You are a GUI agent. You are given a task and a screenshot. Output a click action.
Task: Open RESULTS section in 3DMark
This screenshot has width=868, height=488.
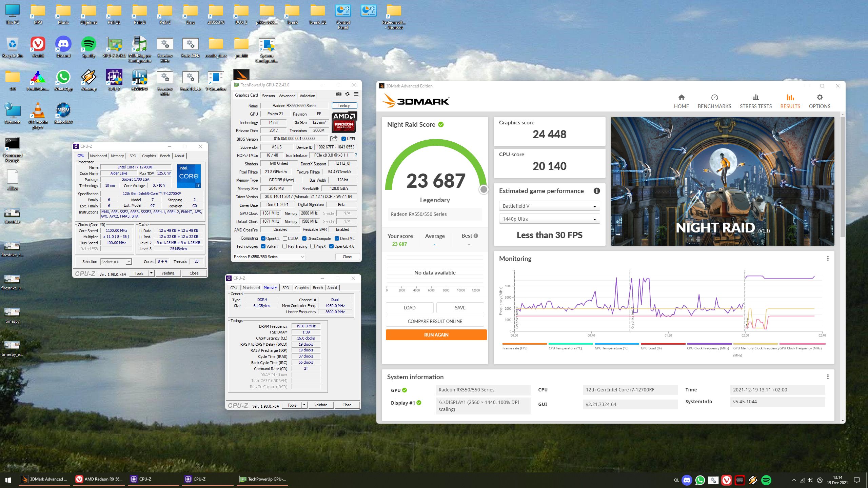[x=790, y=101]
